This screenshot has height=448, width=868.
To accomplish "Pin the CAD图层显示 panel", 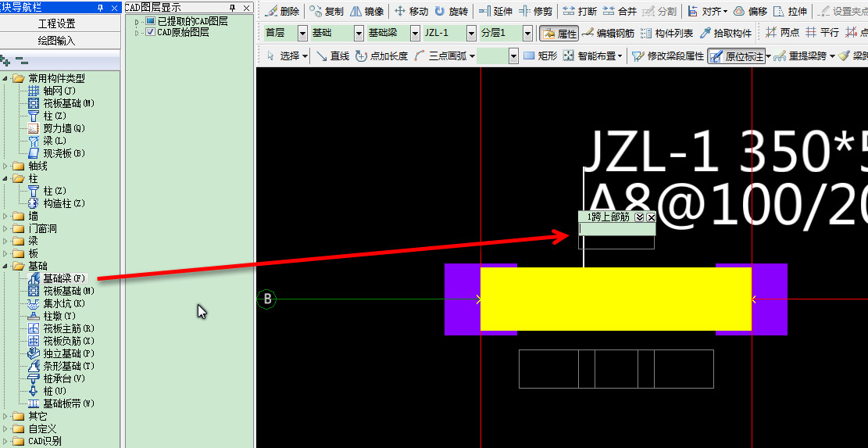I will [233, 8].
